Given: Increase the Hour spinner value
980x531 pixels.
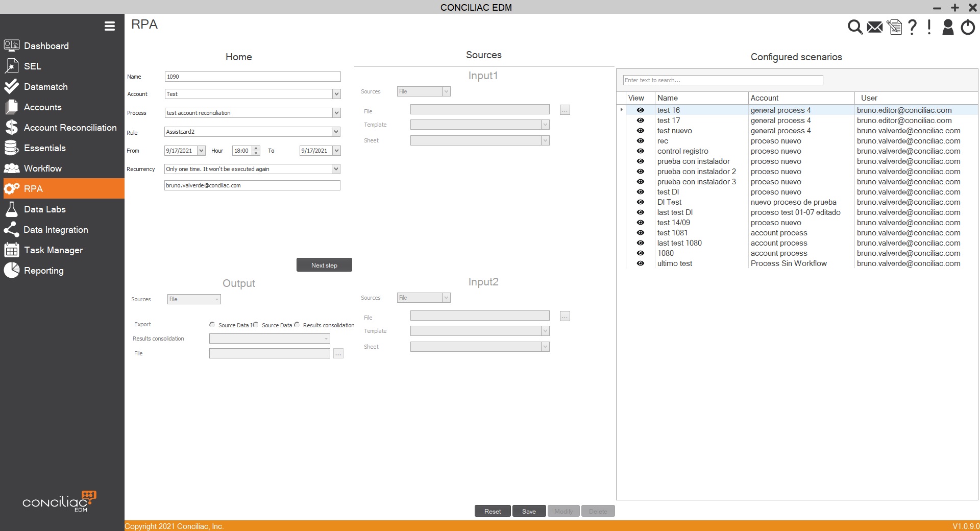Looking at the screenshot, I should tap(256, 149).
